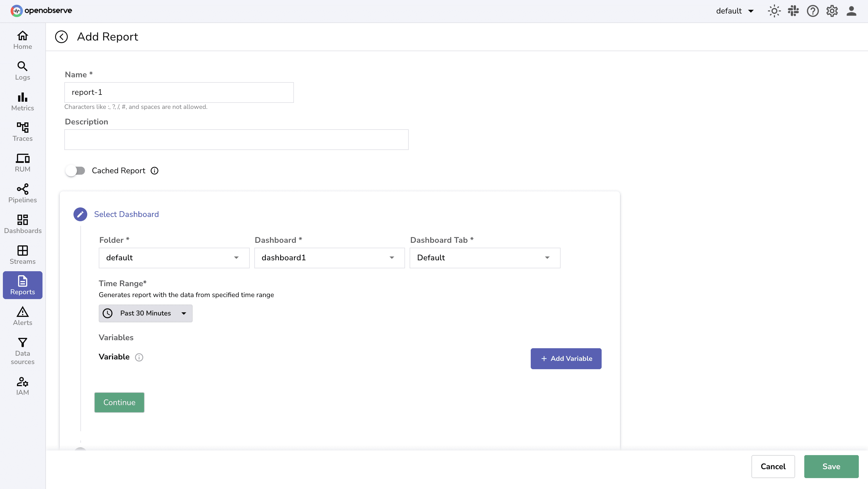Open the Logs section
The image size is (868, 489).
pos(22,70)
